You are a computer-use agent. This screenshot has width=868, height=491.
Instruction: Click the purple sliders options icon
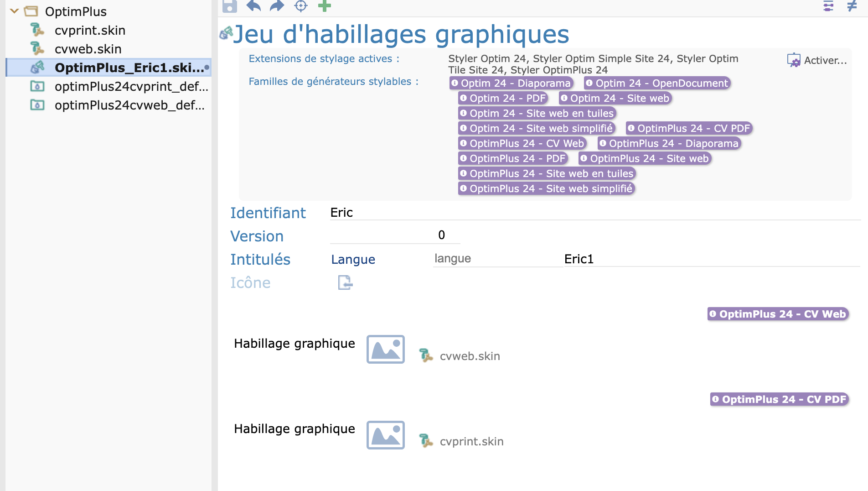pyautogui.click(x=828, y=6)
